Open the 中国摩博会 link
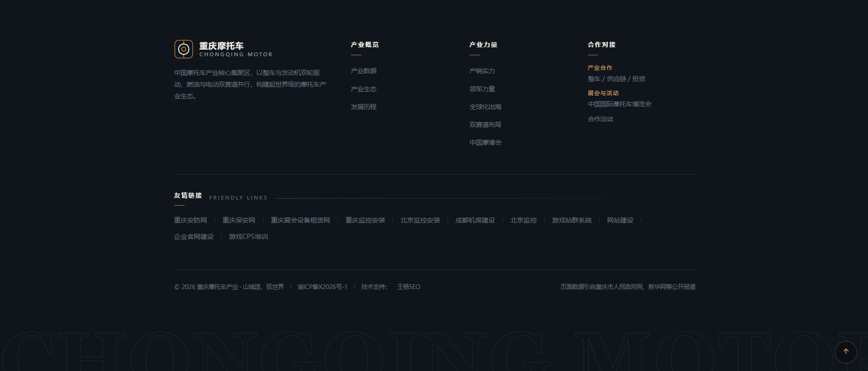 486,142
